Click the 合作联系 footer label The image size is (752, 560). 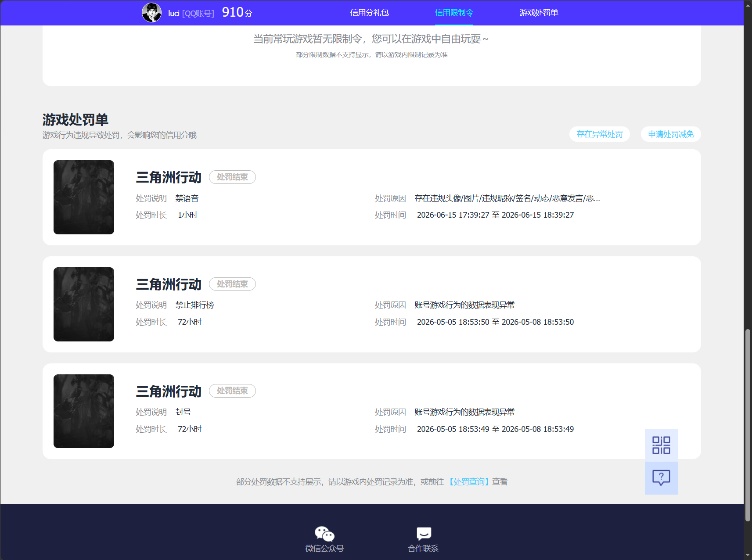click(423, 549)
